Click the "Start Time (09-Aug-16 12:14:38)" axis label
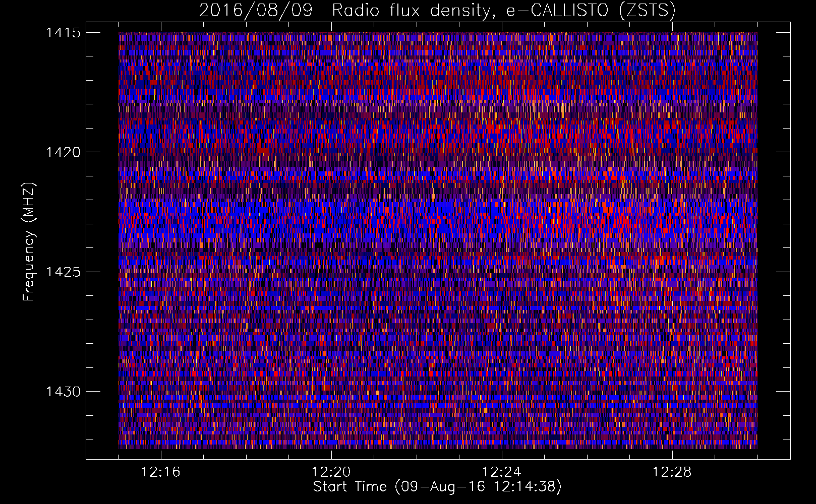This screenshot has height=504, width=816. click(437, 487)
